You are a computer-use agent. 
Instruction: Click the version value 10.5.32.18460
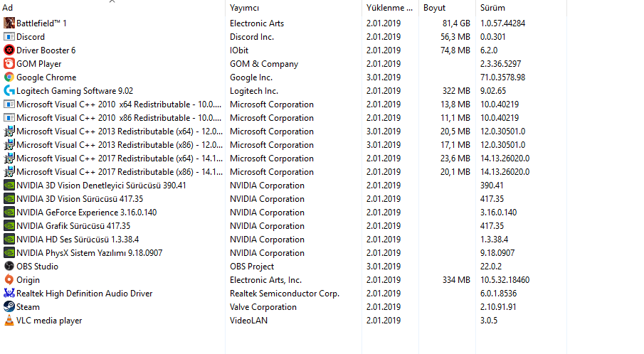505,280
